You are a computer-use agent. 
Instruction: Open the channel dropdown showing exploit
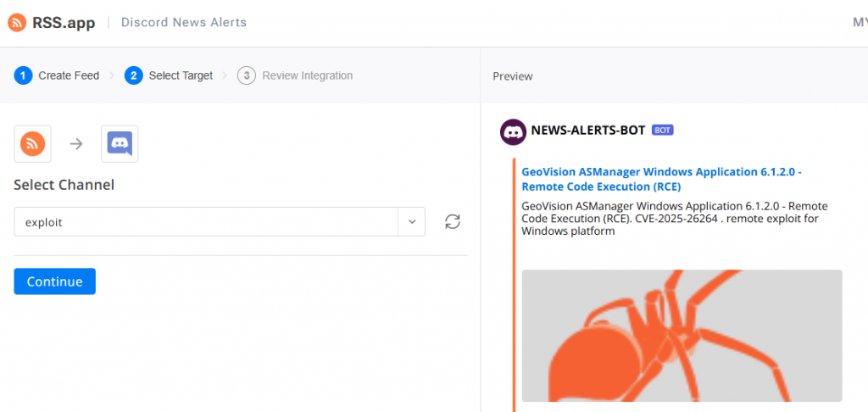[x=220, y=222]
